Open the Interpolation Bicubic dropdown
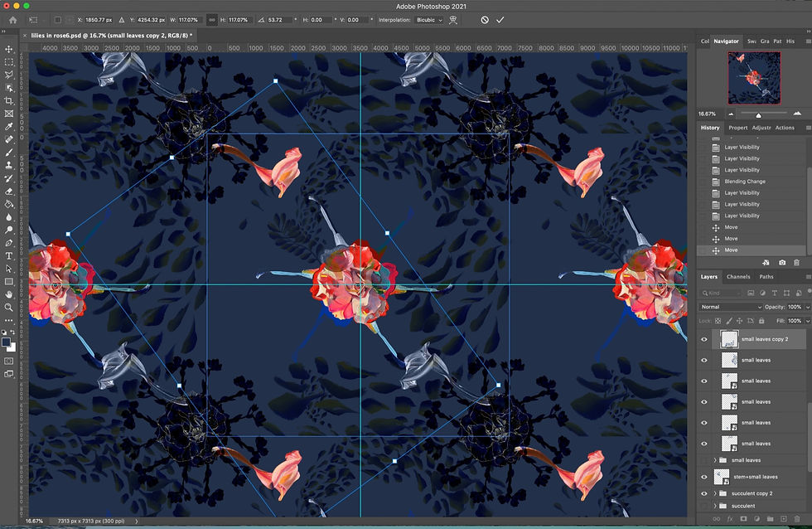This screenshot has height=529, width=812. coord(429,20)
